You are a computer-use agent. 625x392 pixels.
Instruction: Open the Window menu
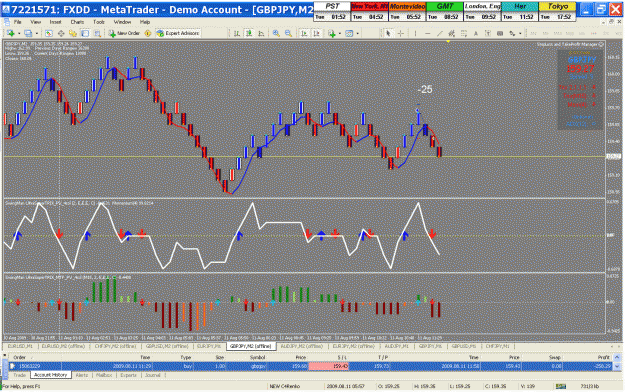click(x=122, y=22)
